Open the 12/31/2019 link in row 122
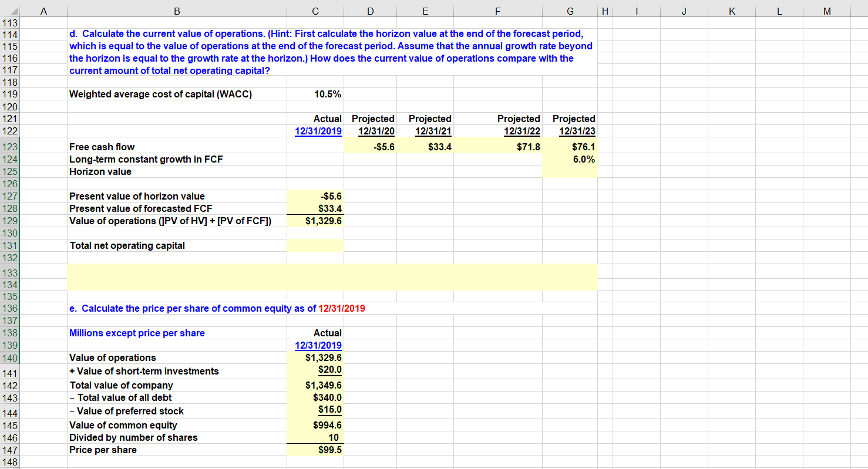 coord(318,131)
